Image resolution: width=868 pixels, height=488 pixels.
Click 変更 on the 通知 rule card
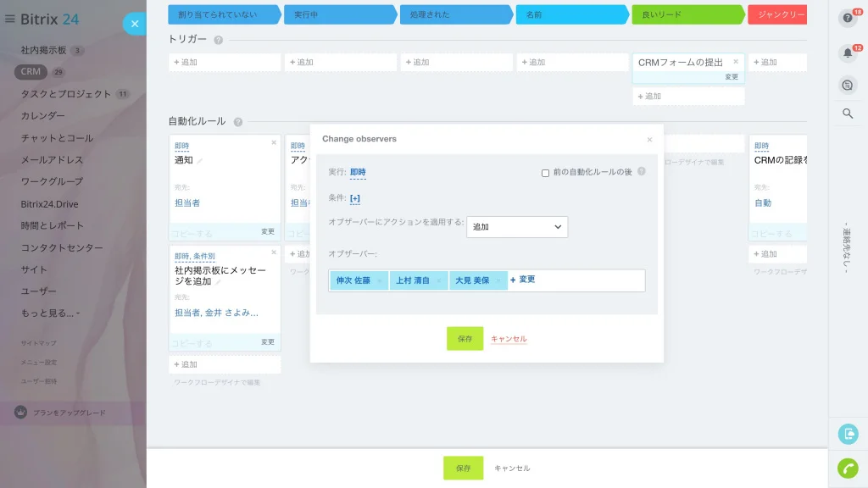(267, 231)
